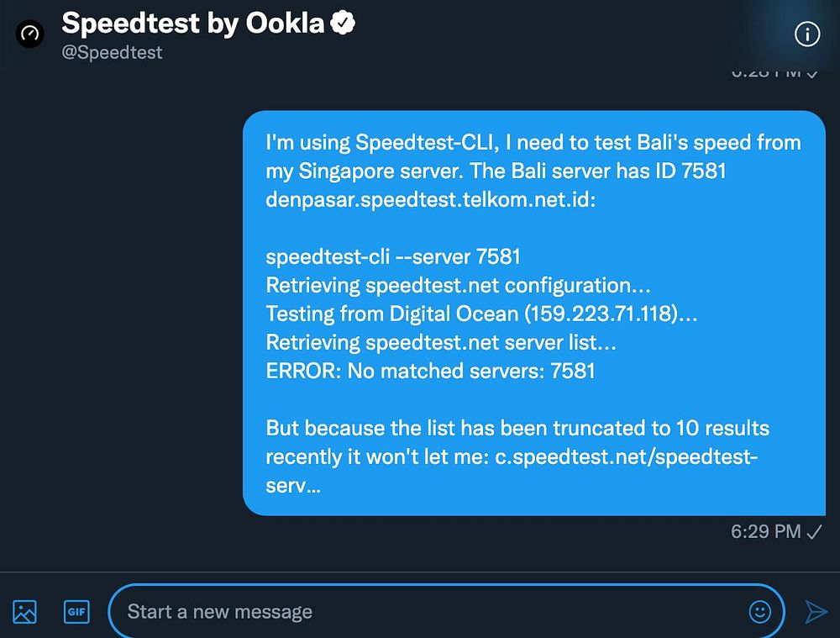Click the denpasar.speedtest.telkom.net.id address
The image size is (840, 638).
click(430, 200)
